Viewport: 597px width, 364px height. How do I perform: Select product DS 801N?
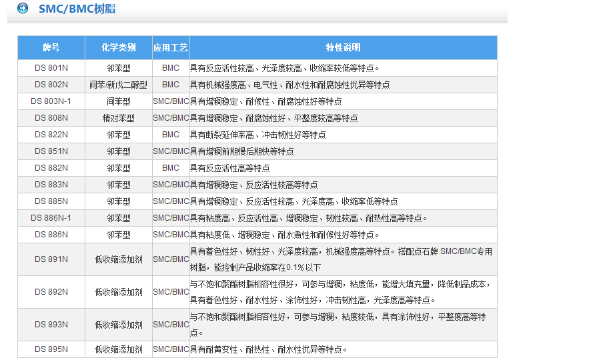51,68
